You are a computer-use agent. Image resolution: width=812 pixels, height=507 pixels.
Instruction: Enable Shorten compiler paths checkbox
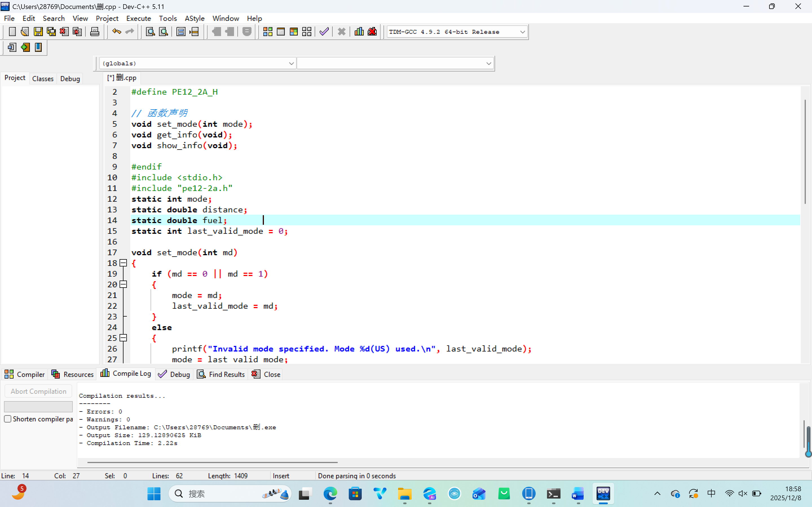tap(8, 419)
